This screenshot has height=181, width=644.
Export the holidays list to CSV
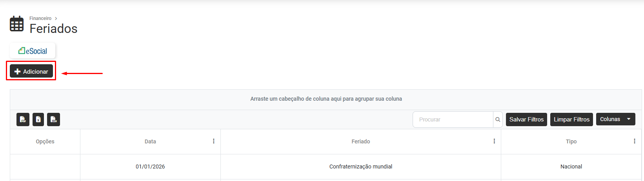coord(53,119)
